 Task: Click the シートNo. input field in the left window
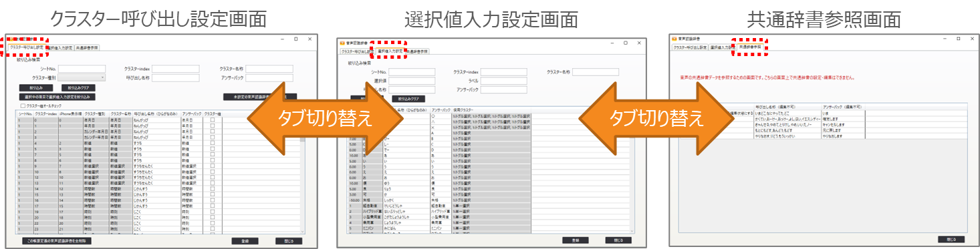(82, 69)
